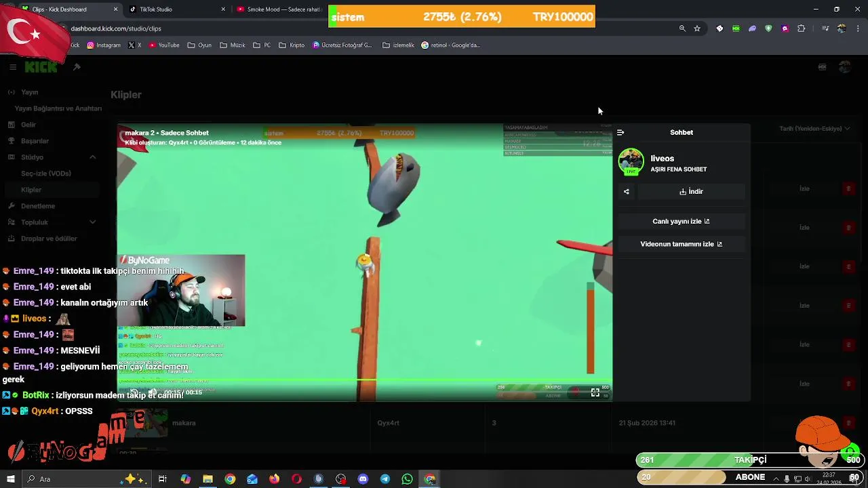Open the izlemelik bookmarks folder
The image size is (868, 488).
point(399,45)
